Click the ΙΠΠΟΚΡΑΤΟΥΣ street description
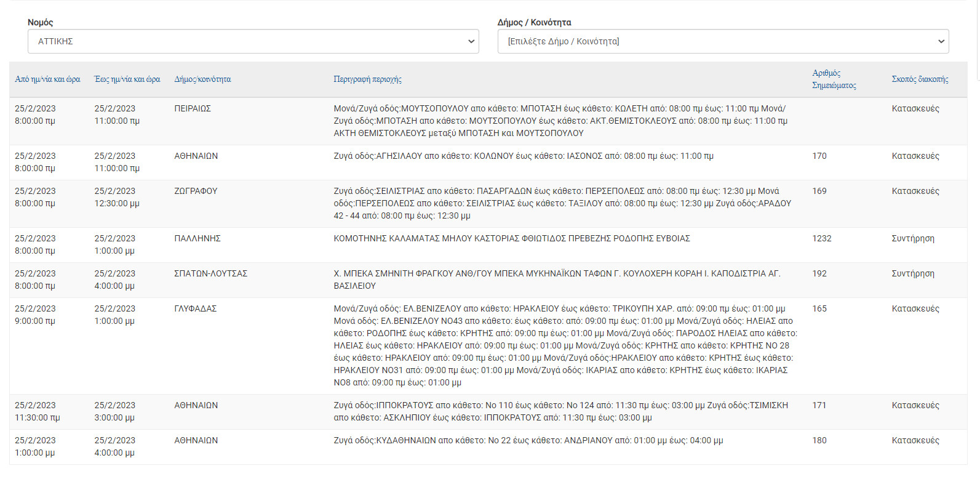980x487 pixels. 561,411
